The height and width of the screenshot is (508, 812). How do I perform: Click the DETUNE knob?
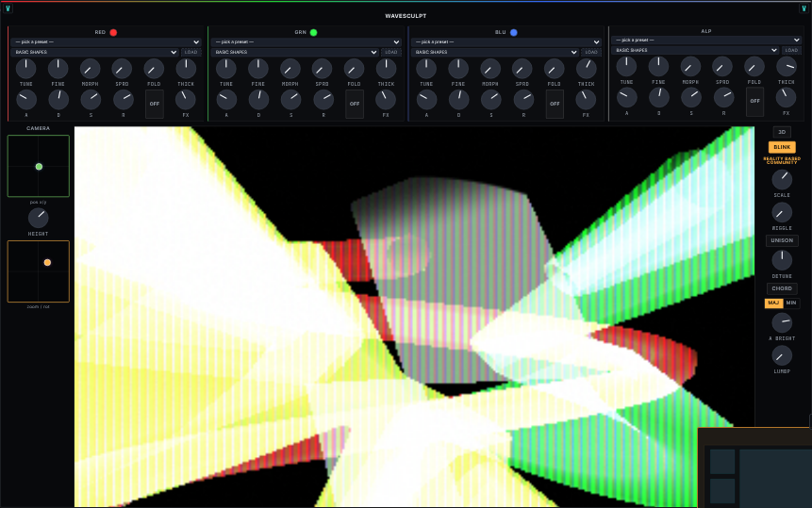coord(782,260)
